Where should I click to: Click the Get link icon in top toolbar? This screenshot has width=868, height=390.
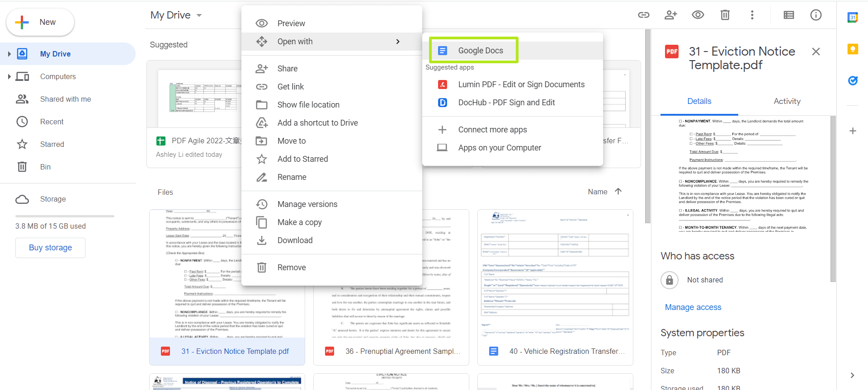(x=643, y=15)
